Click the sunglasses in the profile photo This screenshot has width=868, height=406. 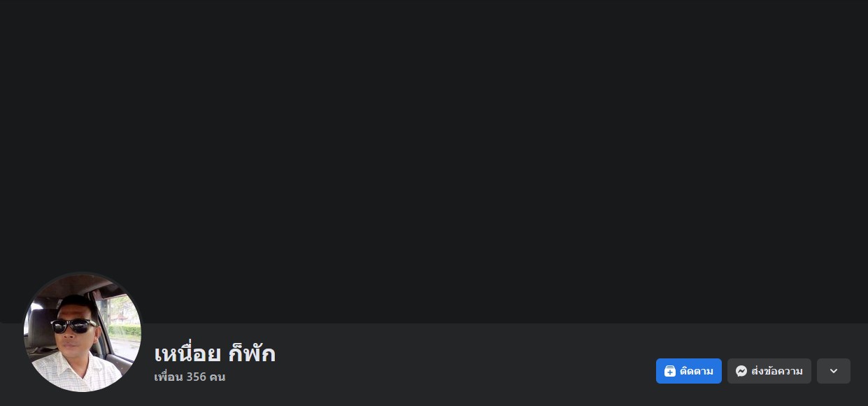tap(74, 325)
